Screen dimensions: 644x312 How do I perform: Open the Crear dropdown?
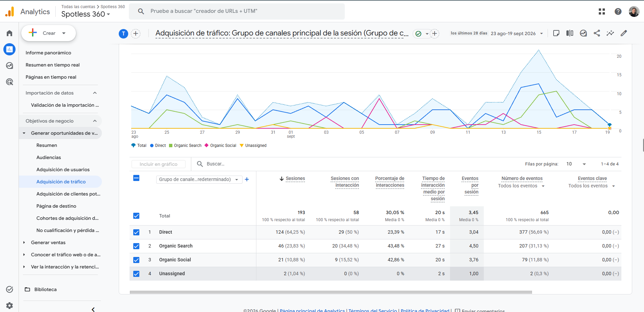(x=49, y=33)
